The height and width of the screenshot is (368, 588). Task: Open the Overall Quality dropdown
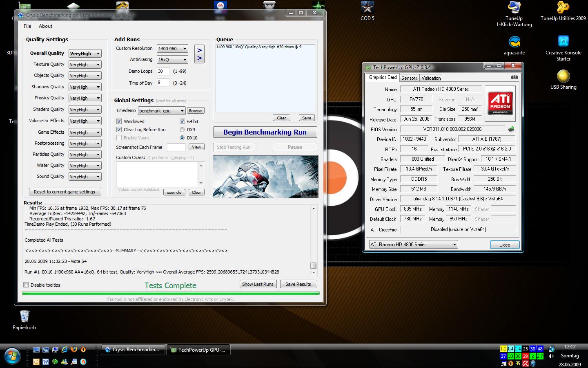85,54
